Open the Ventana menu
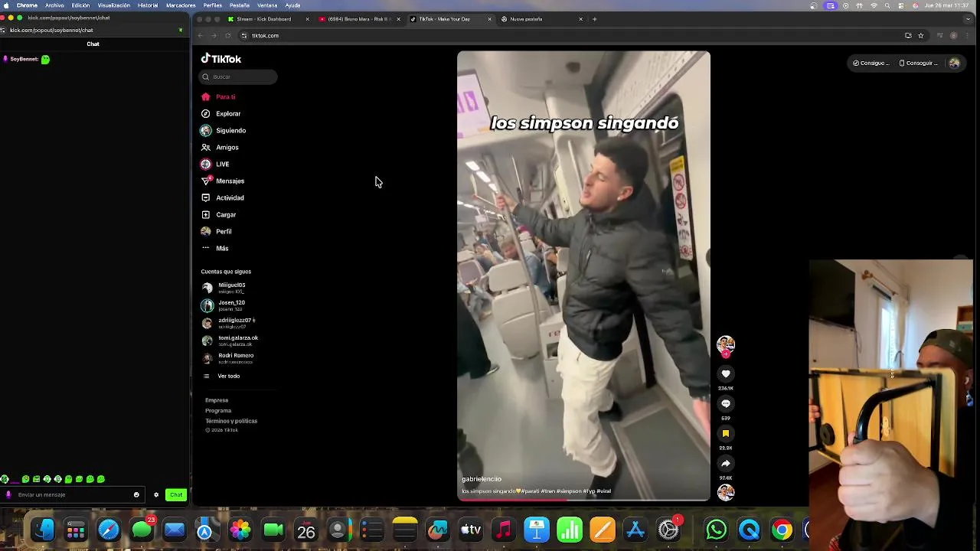 point(267,5)
